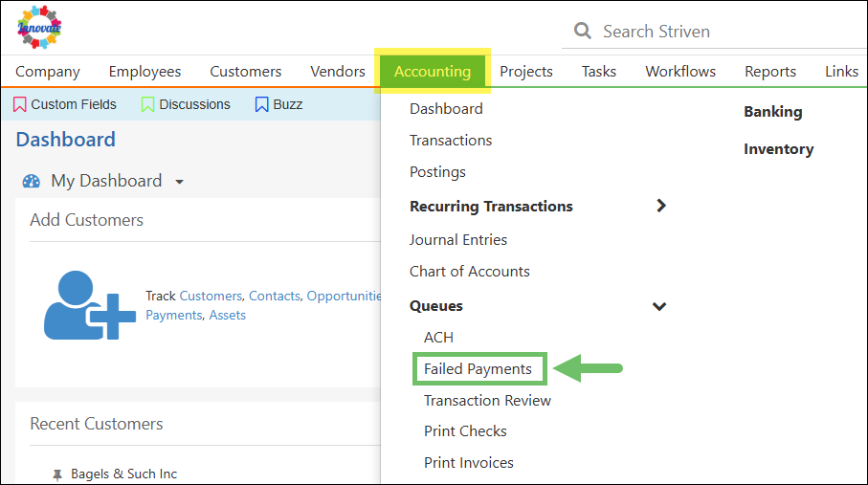Click the My Dashboard title text

pyautogui.click(x=106, y=181)
